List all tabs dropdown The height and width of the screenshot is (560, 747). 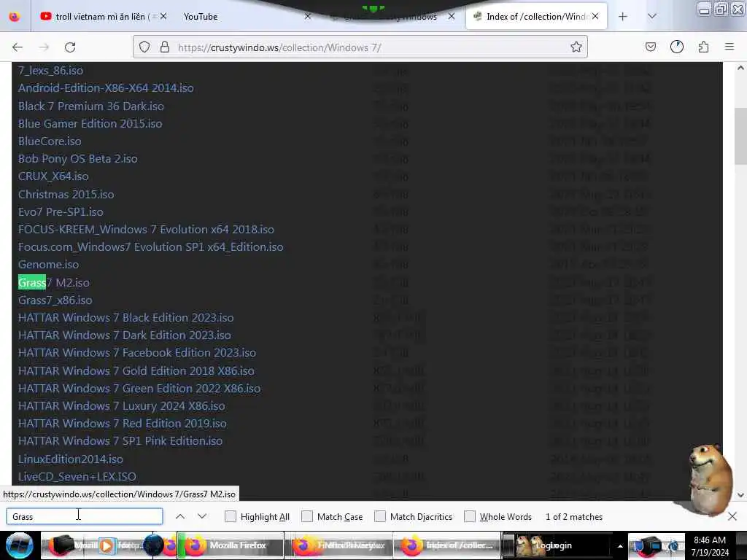(652, 17)
